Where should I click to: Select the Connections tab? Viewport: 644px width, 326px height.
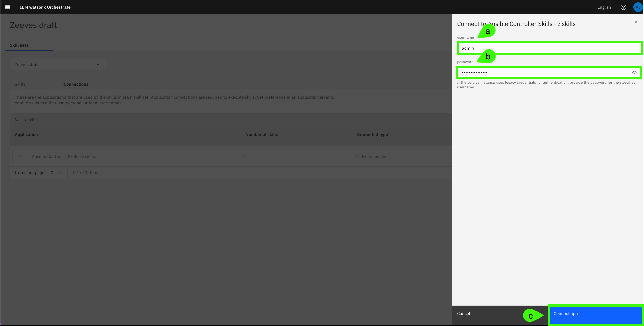tap(76, 84)
